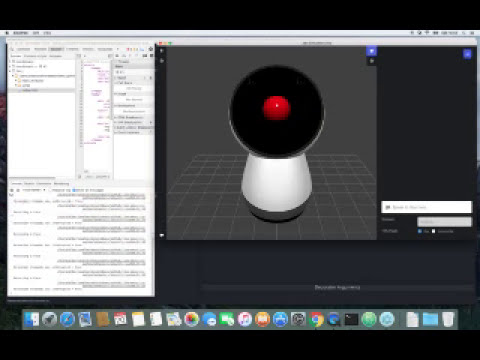The width and height of the screenshot is (480, 360).
Task: Toggle the Show all messages checkbox
Action: 74,190
